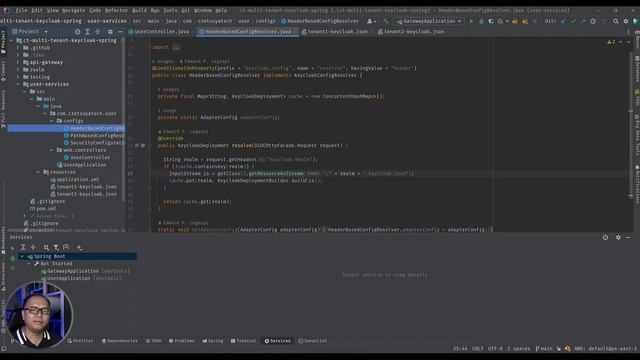Click user-services breadcrumb in navigation bar

(x=107, y=21)
